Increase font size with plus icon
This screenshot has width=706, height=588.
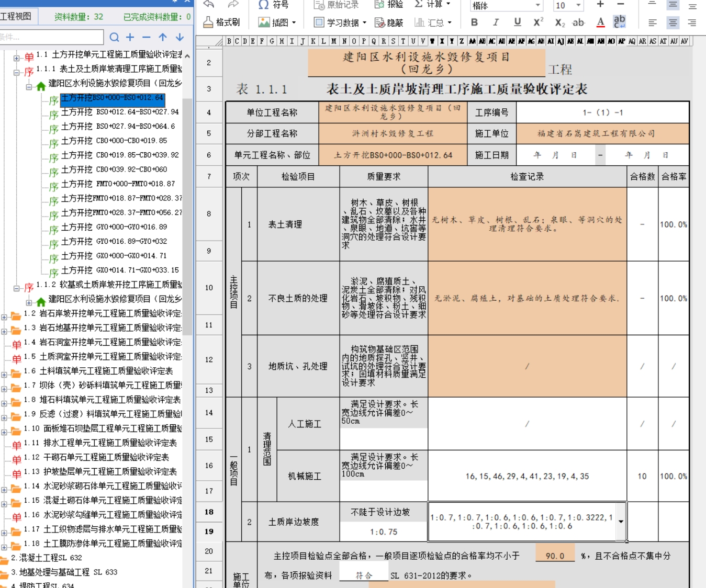point(600,4)
